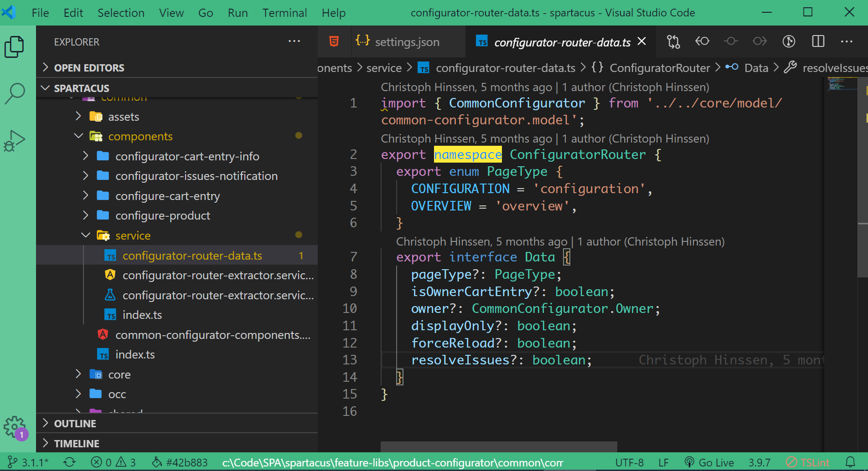The width and height of the screenshot is (868, 471).
Task: Select the configurator-router-data.ts editor tab
Action: point(562,42)
